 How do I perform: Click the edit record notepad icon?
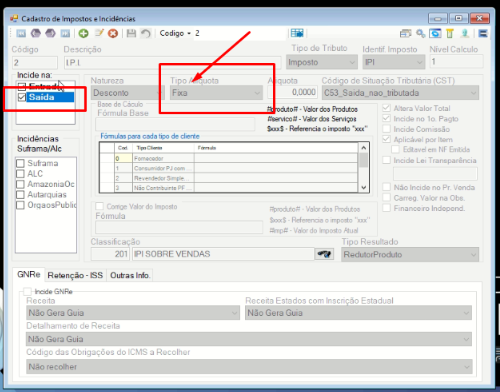99,33
